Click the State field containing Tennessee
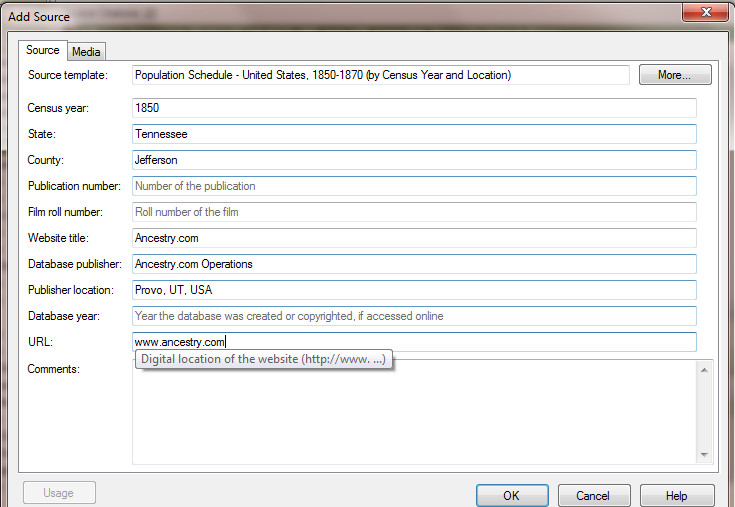The height and width of the screenshot is (507, 735). (x=414, y=134)
